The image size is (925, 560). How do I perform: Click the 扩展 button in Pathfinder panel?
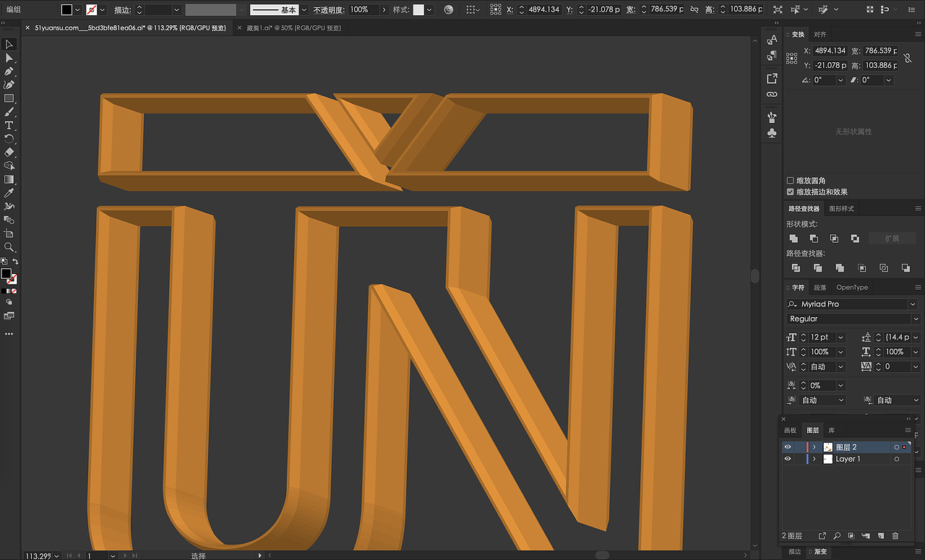click(892, 238)
